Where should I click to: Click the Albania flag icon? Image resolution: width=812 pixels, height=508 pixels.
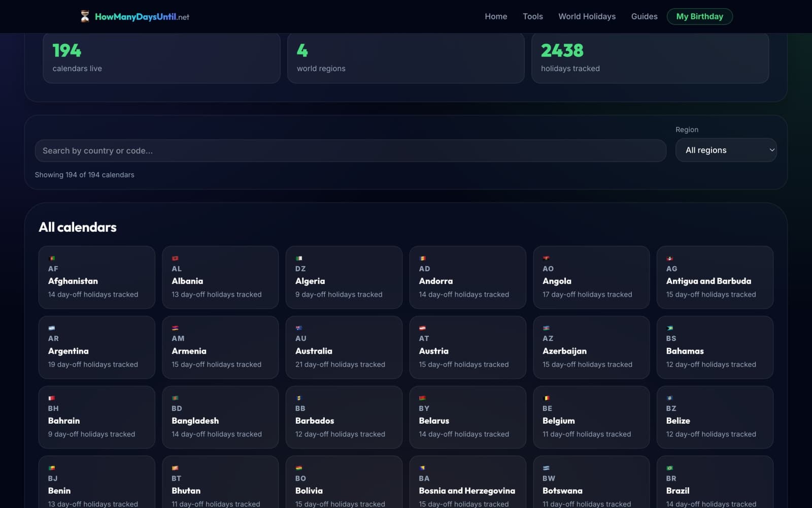(x=175, y=259)
